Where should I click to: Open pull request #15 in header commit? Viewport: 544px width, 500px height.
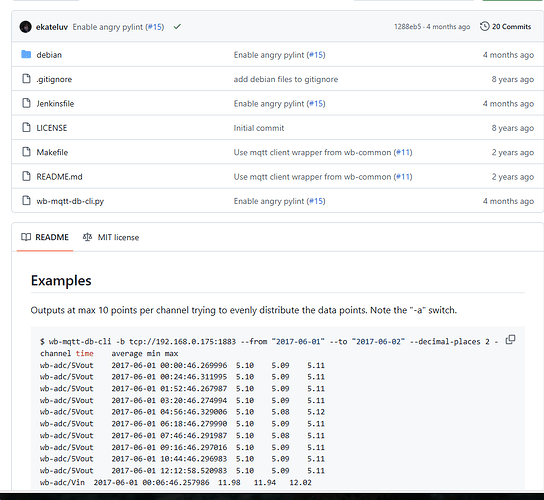point(155,27)
